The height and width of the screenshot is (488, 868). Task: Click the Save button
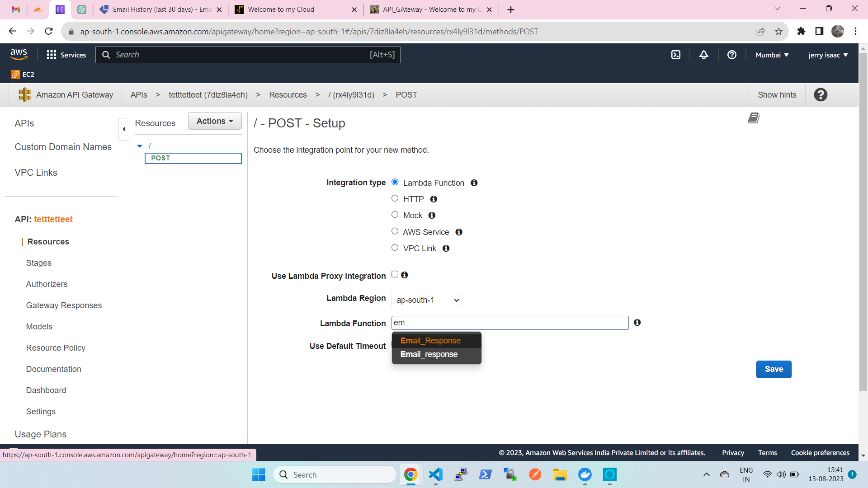tap(774, 369)
